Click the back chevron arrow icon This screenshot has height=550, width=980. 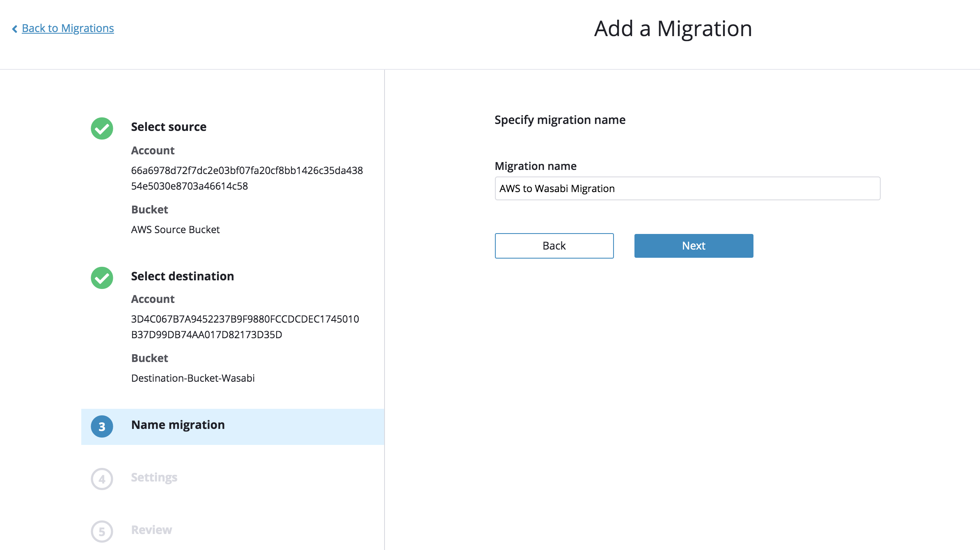pos(15,29)
